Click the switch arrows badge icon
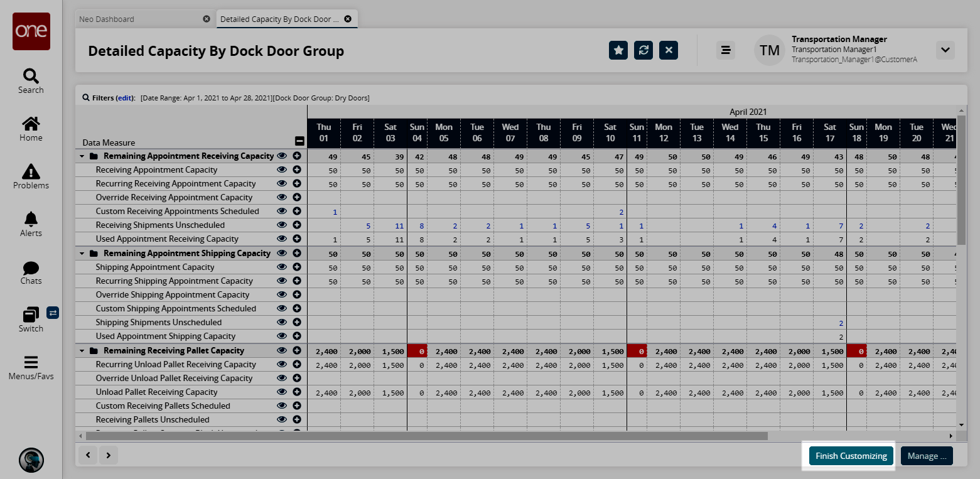Viewport: 980px width, 479px height. (53, 312)
